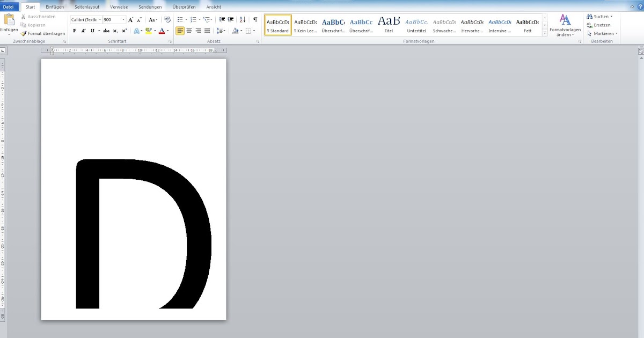
Task: Toggle italic formatting (K)
Action: pos(83,31)
